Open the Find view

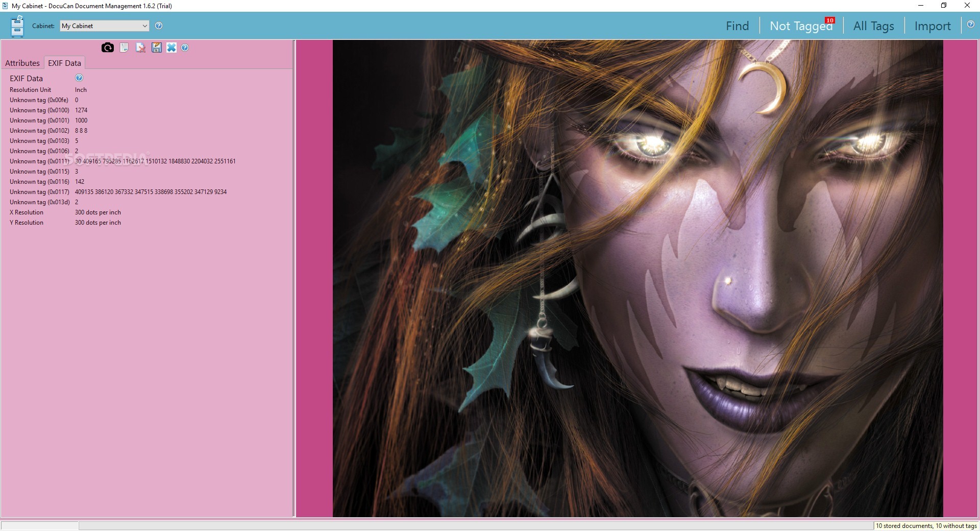coord(738,26)
